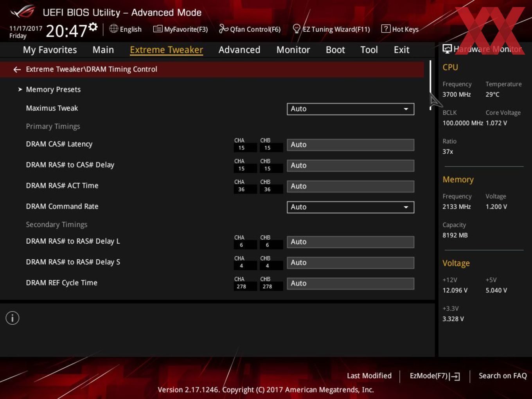
Task: Click the +12V 12.096 V reading
Action: (455, 290)
